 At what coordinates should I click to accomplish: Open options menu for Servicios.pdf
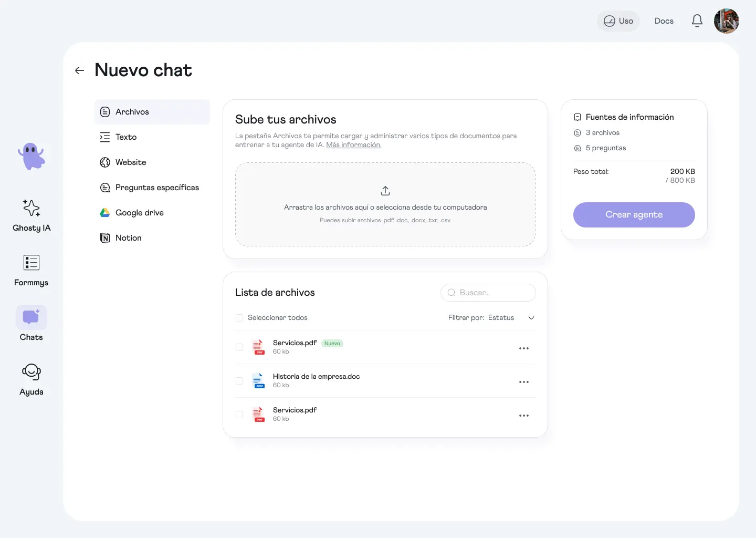[x=523, y=348]
